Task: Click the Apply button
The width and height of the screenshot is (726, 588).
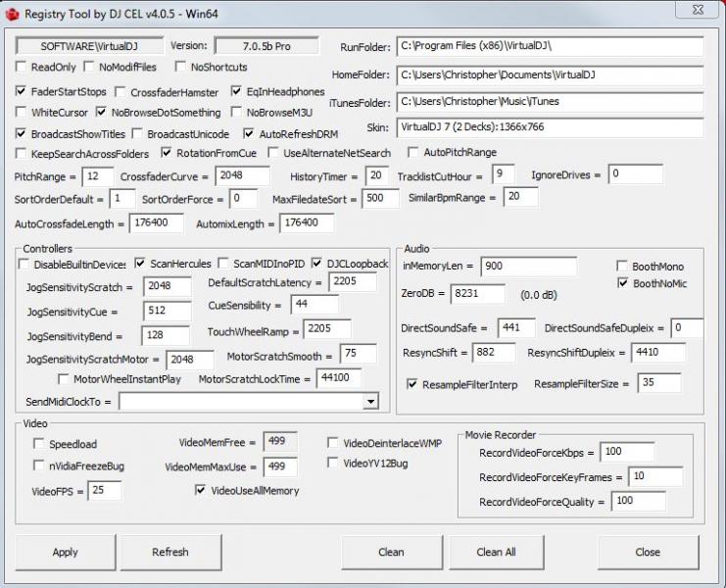Action: tap(66, 552)
